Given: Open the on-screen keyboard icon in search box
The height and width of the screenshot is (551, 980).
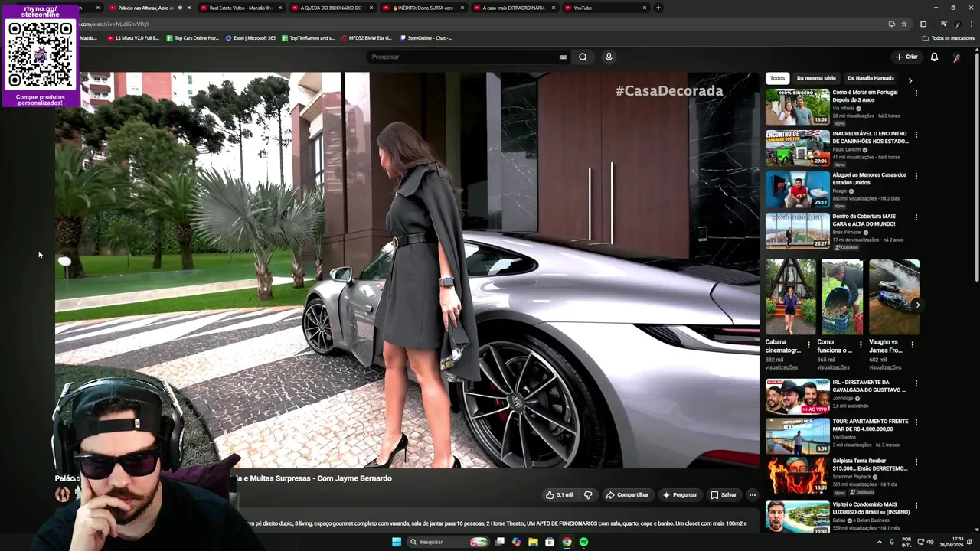Looking at the screenshot, I should [563, 57].
